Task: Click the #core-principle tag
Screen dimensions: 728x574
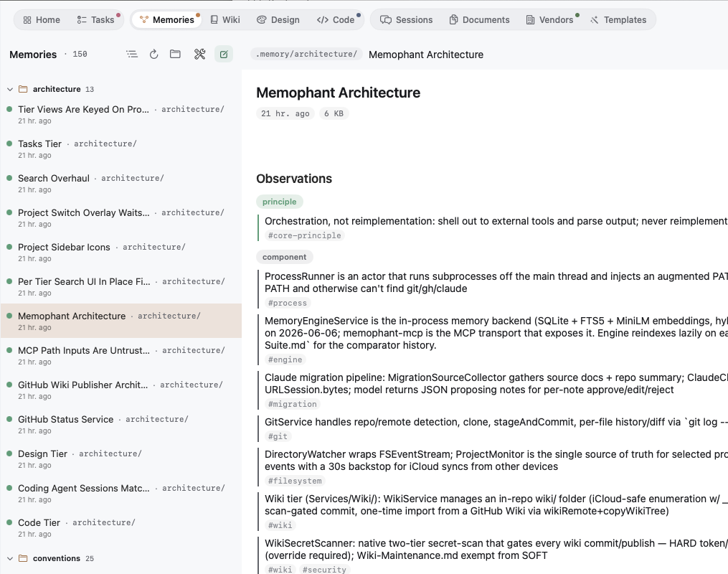Action: coord(305,235)
